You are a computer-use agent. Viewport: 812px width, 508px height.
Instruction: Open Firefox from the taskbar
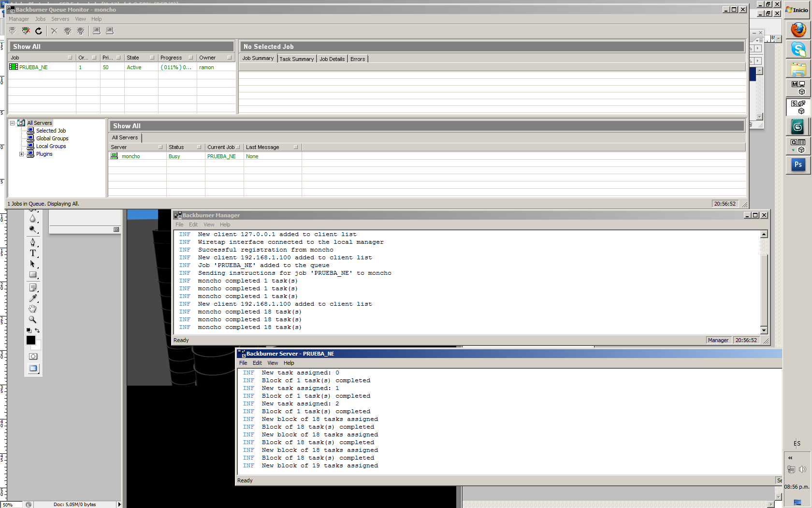pyautogui.click(x=798, y=30)
